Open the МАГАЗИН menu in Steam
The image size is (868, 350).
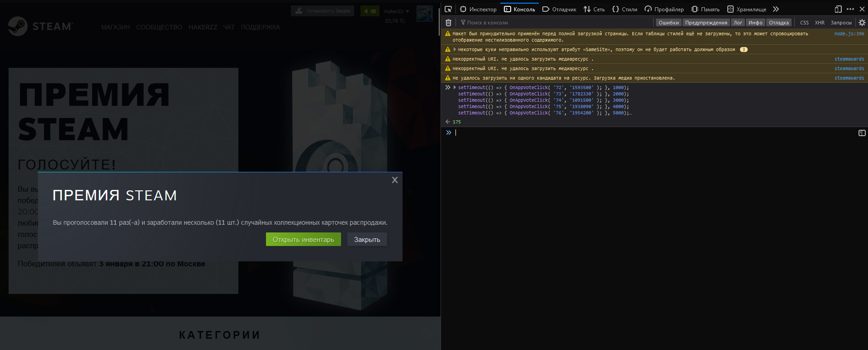coord(115,27)
